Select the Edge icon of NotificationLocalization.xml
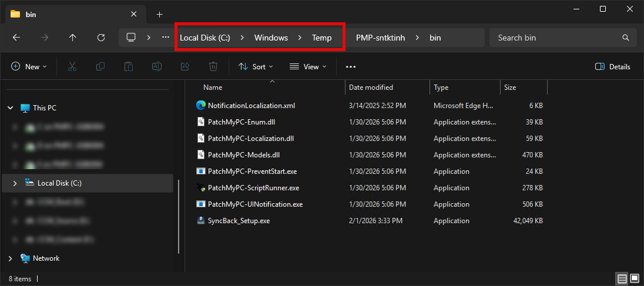 201,106
